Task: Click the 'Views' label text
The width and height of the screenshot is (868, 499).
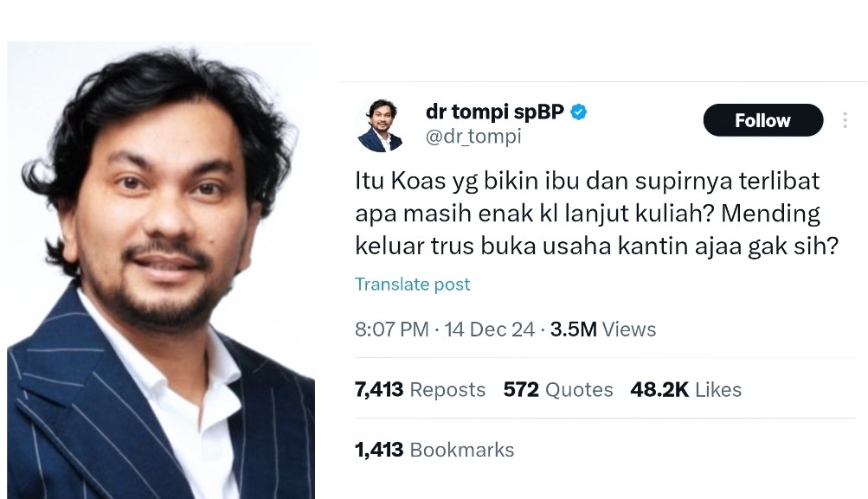Action: [x=629, y=329]
